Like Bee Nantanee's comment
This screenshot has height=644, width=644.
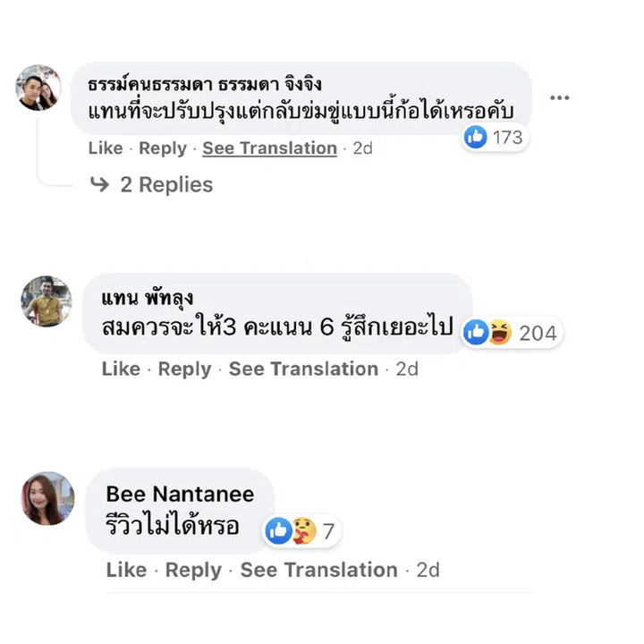[125, 570]
